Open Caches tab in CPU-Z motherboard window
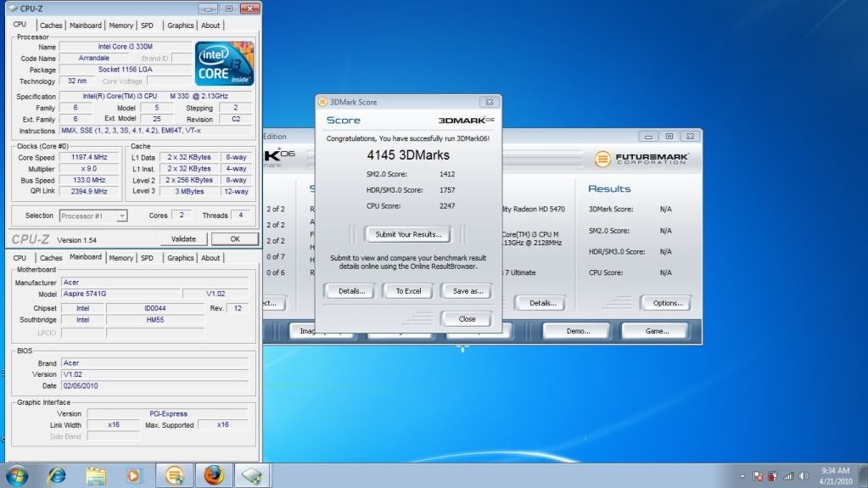 tap(51, 258)
